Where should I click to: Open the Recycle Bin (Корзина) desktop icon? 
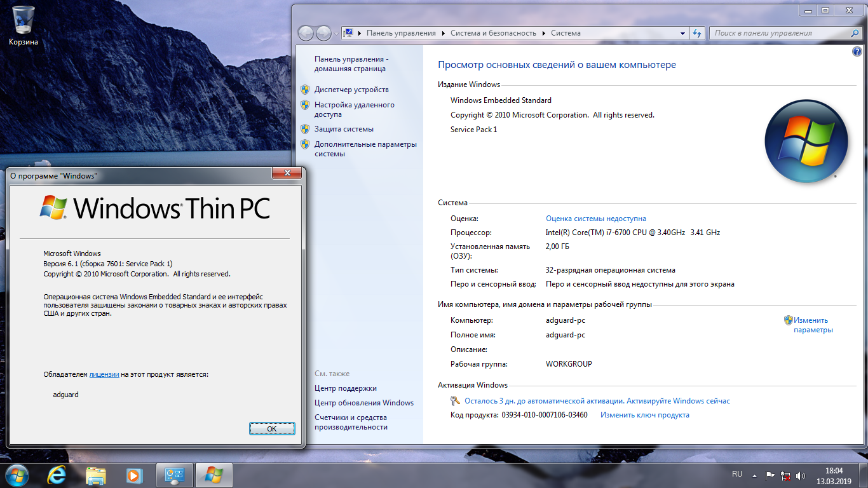point(24,26)
